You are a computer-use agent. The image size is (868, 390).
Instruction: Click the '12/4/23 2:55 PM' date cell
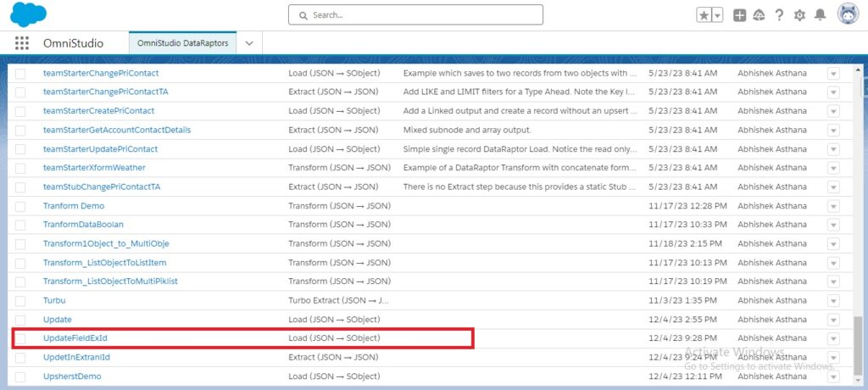pos(682,320)
